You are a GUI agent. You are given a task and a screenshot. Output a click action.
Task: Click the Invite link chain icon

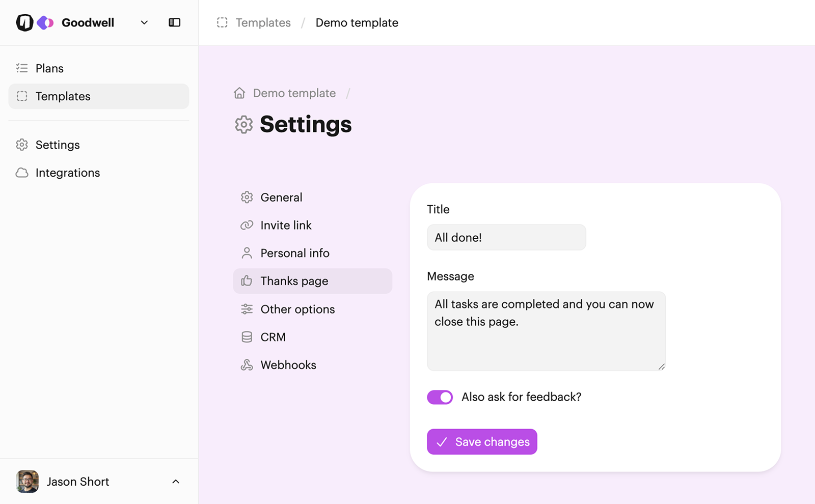tap(247, 225)
